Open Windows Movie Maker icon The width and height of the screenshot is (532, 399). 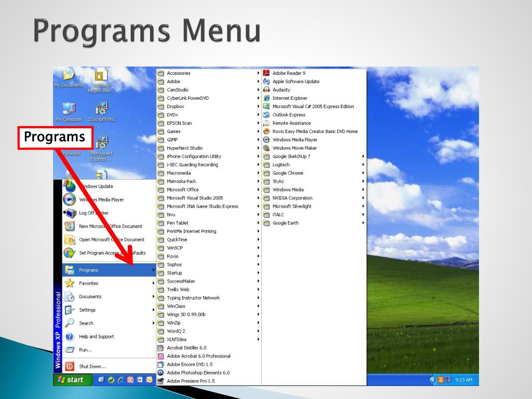(267, 148)
